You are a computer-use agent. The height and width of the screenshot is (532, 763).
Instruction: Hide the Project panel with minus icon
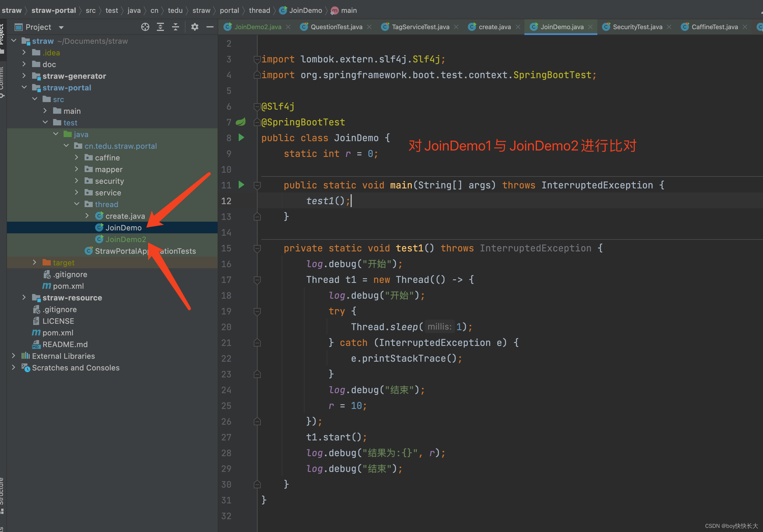[210, 27]
